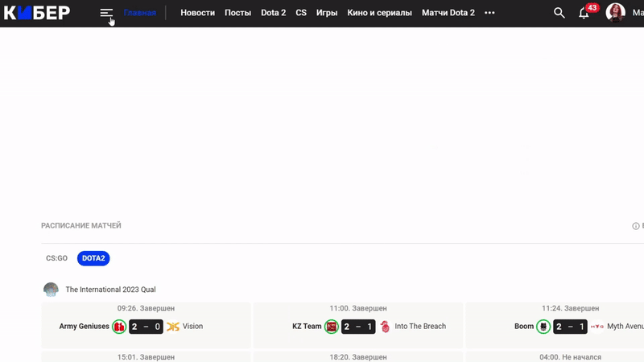The width and height of the screenshot is (644, 362).
Task: Switch schedule to CS:GO tab
Action: point(56,258)
